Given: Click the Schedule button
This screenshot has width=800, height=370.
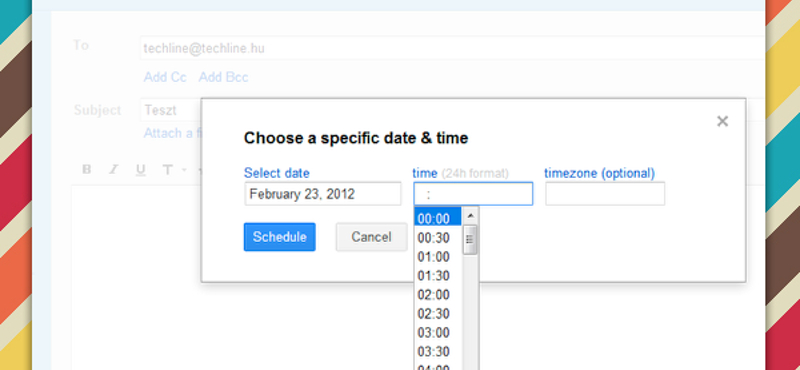Looking at the screenshot, I should click(280, 237).
